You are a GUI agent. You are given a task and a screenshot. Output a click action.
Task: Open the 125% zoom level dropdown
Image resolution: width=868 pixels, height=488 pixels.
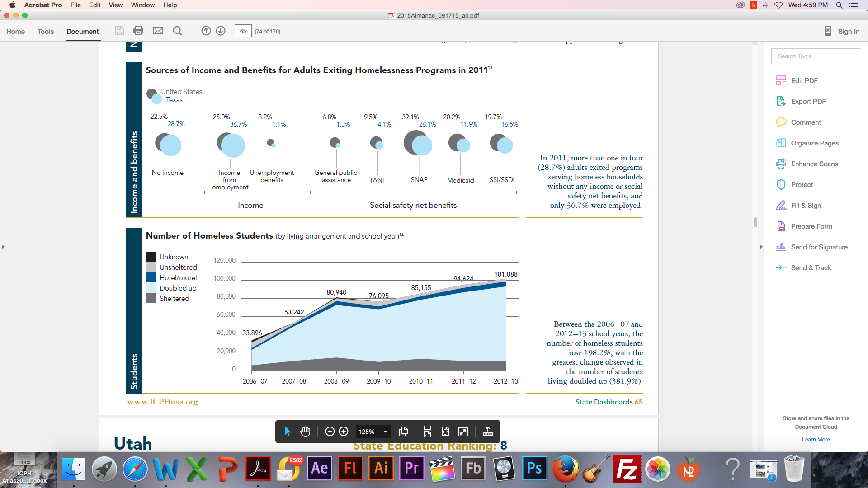(385, 432)
